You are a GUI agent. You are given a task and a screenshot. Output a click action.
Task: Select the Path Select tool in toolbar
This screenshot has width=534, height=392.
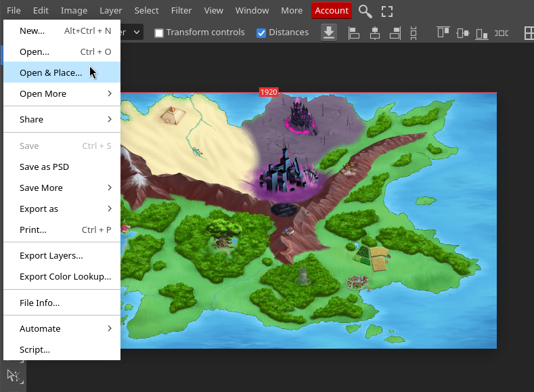coord(13,375)
